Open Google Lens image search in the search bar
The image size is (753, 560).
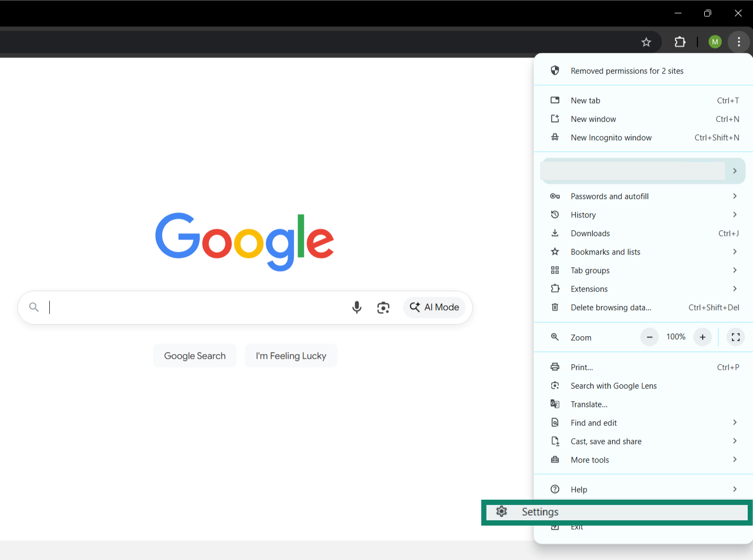coord(383,307)
